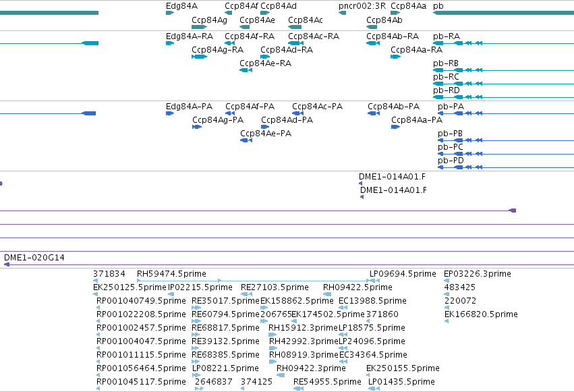Open protein pb-PC
This screenshot has width=574, height=392.
pyautogui.click(x=451, y=147)
